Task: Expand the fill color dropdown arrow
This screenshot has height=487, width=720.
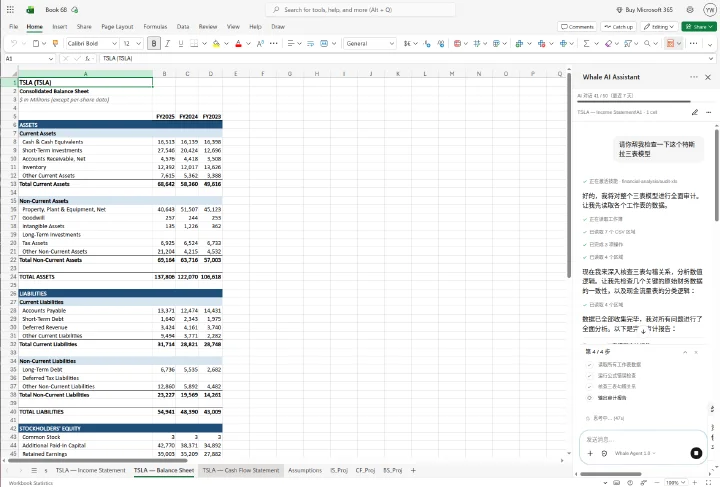Action: pyautogui.click(x=226, y=44)
